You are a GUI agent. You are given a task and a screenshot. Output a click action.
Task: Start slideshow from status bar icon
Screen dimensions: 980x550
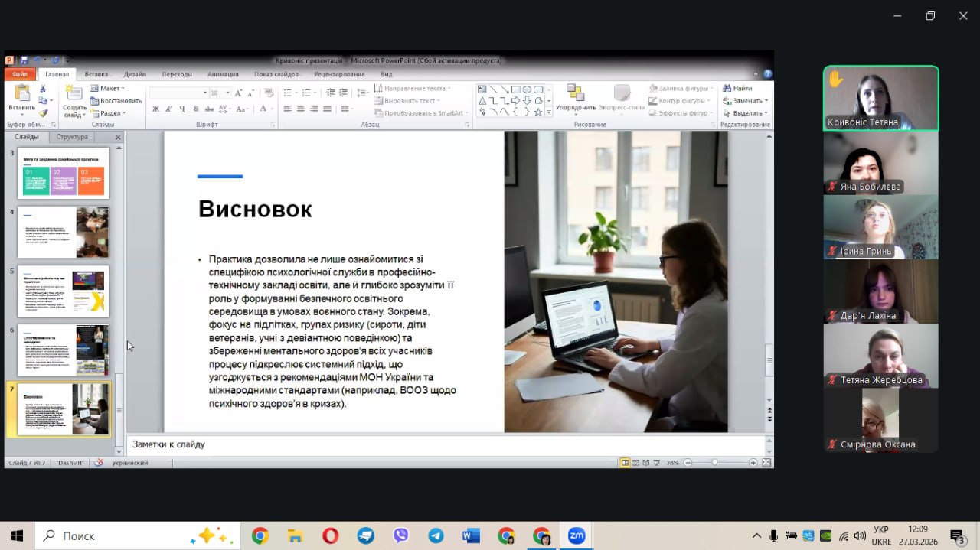[655, 463]
